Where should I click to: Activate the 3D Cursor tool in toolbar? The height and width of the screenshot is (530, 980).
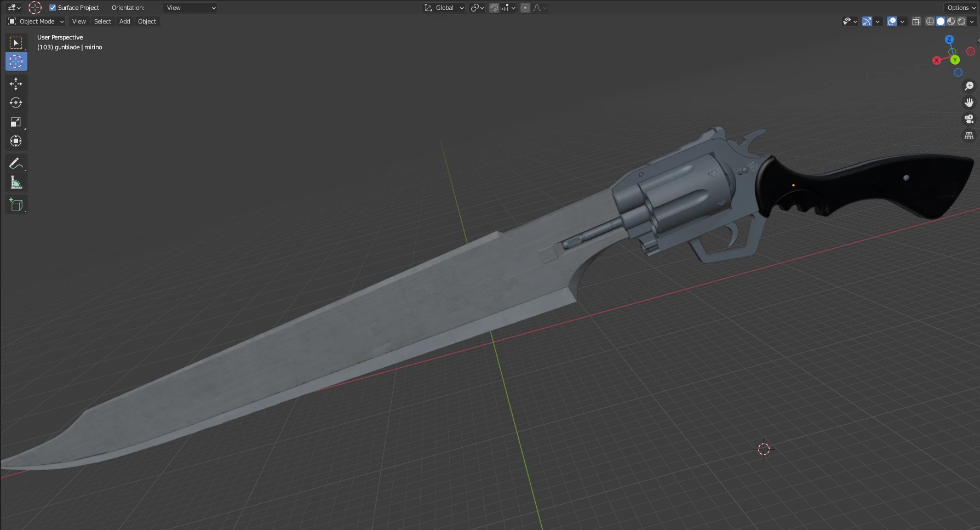[16, 61]
